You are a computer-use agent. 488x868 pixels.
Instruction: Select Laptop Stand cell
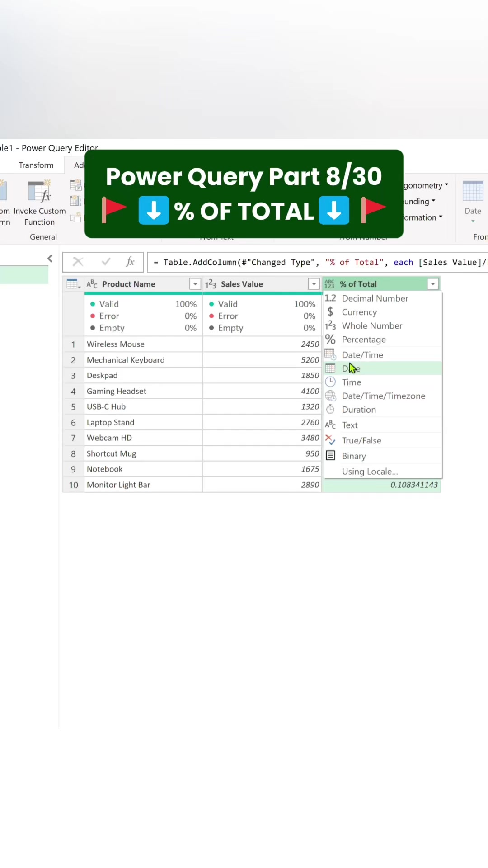coord(143,422)
